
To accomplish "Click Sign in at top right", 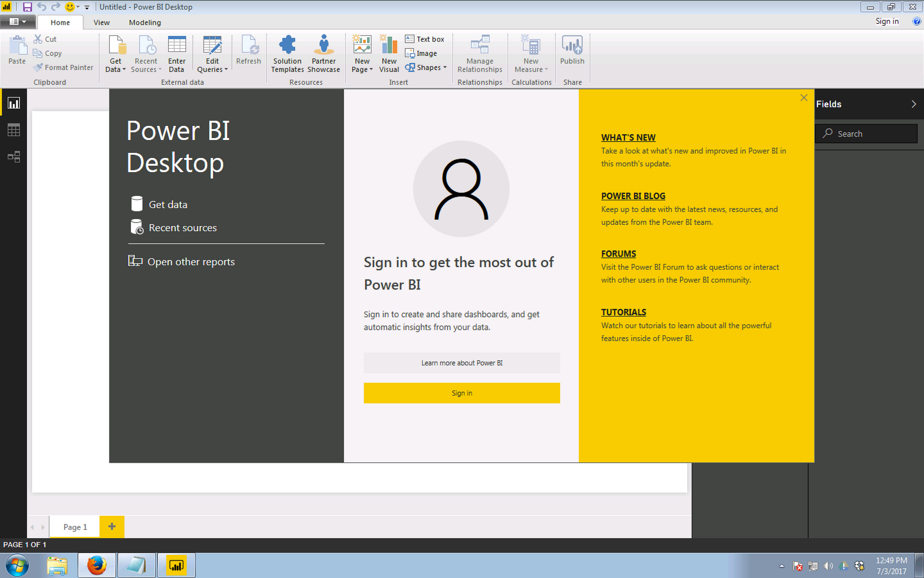I will point(887,21).
